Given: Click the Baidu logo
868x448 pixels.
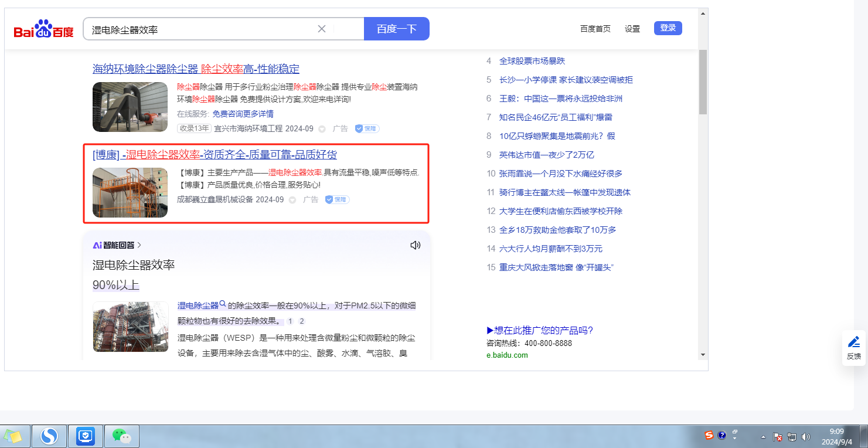Looking at the screenshot, I should [x=44, y=29].
